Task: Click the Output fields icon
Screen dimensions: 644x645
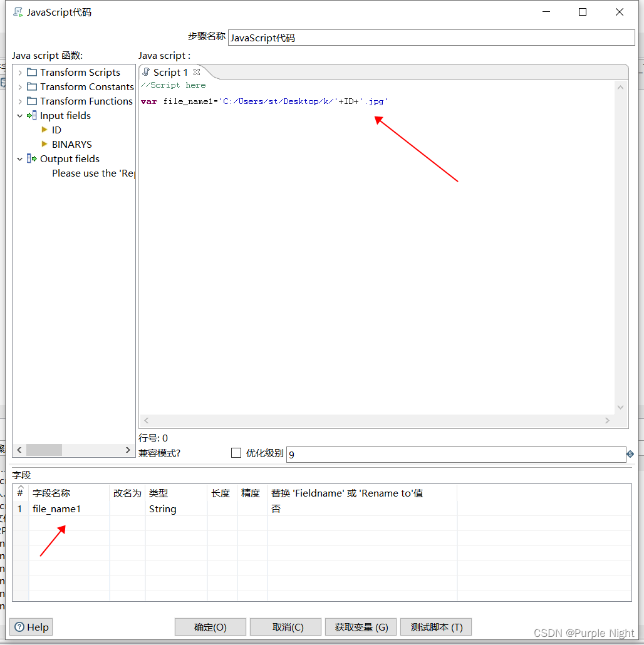Action: (29, 158)
